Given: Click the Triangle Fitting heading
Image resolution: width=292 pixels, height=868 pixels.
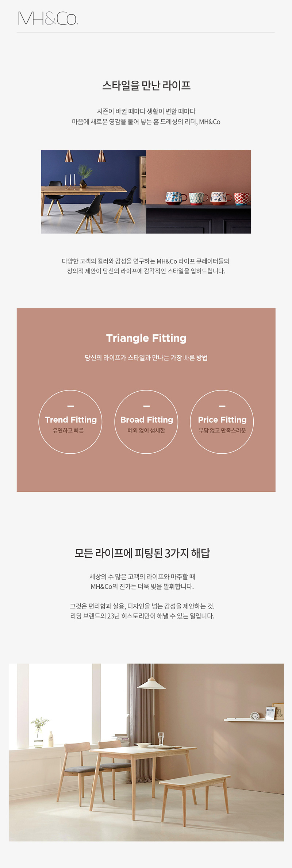Looking at the screenshot, I should [146, 338].
